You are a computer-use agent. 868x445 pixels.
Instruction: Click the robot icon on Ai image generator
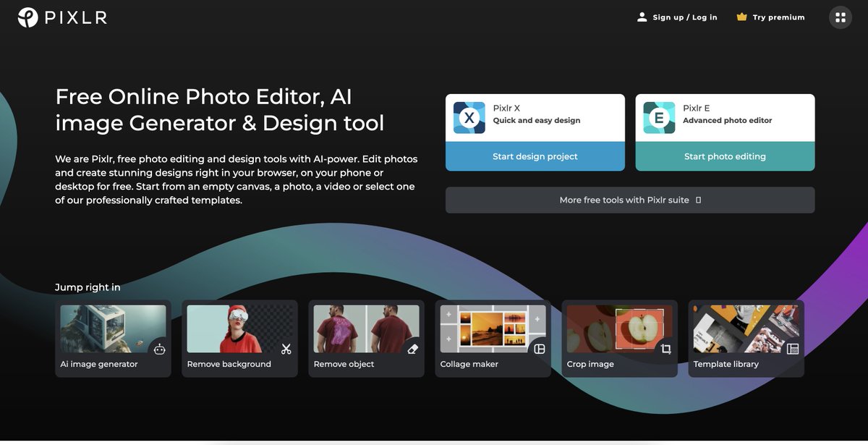tap(159, 349)
